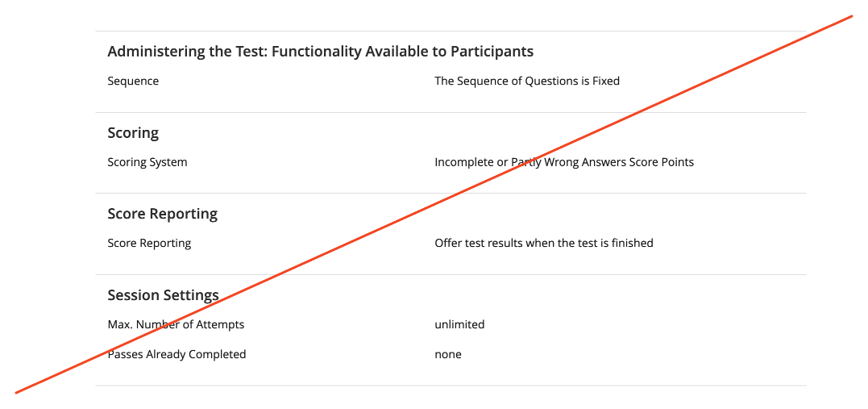Select the 'Sequence' label

pyautogui.click(x=133, y=81)
